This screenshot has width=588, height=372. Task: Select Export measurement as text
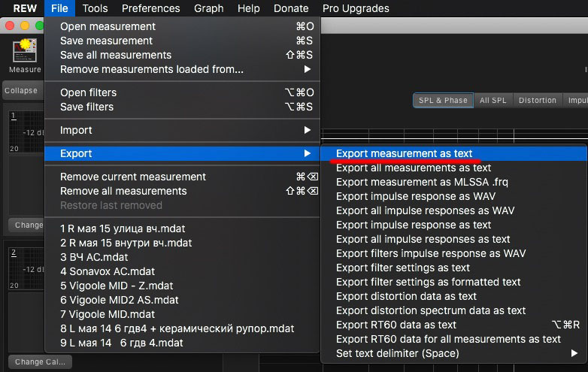(x=404, y=153)
